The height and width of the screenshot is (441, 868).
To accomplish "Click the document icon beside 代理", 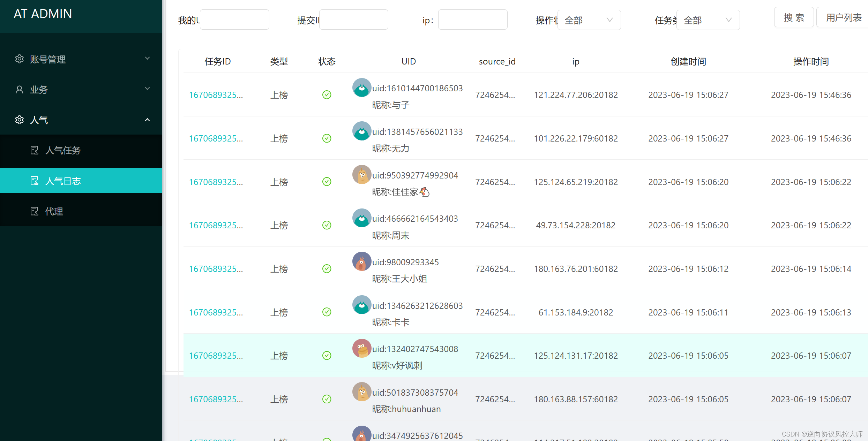I will 34,211.
